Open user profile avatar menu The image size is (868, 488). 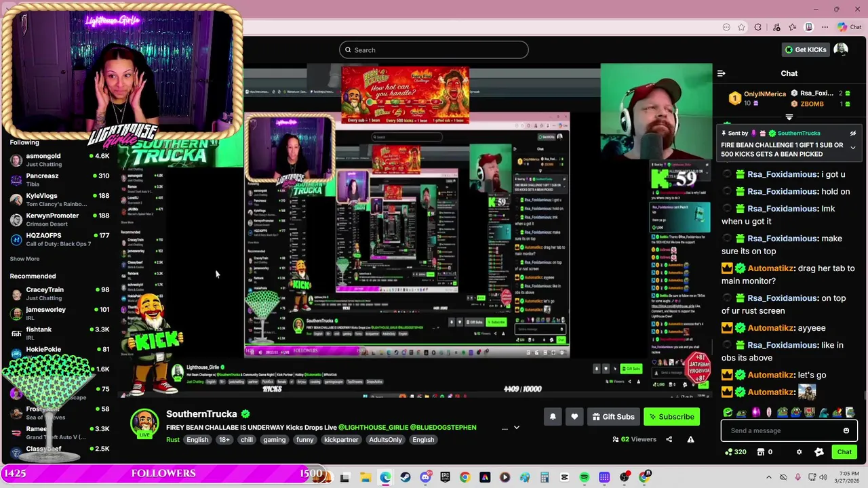[841, 49]
